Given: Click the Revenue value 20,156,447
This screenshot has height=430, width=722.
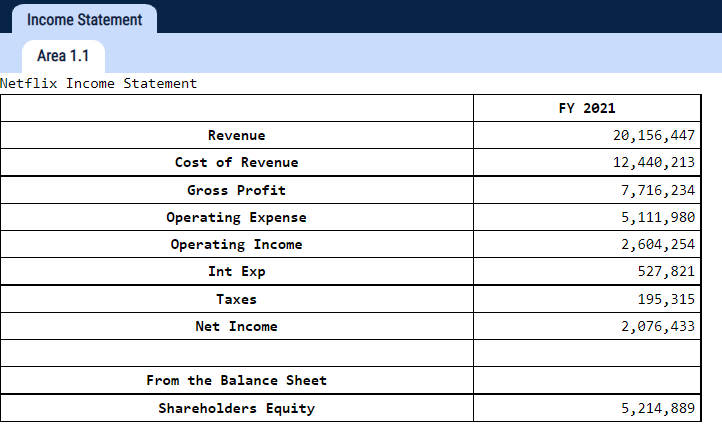Looking at the screenshot, I should [653, 135].
